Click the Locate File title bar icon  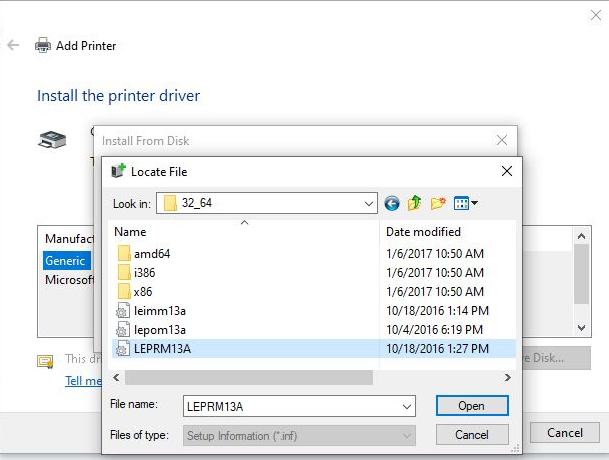coord(118,171)
